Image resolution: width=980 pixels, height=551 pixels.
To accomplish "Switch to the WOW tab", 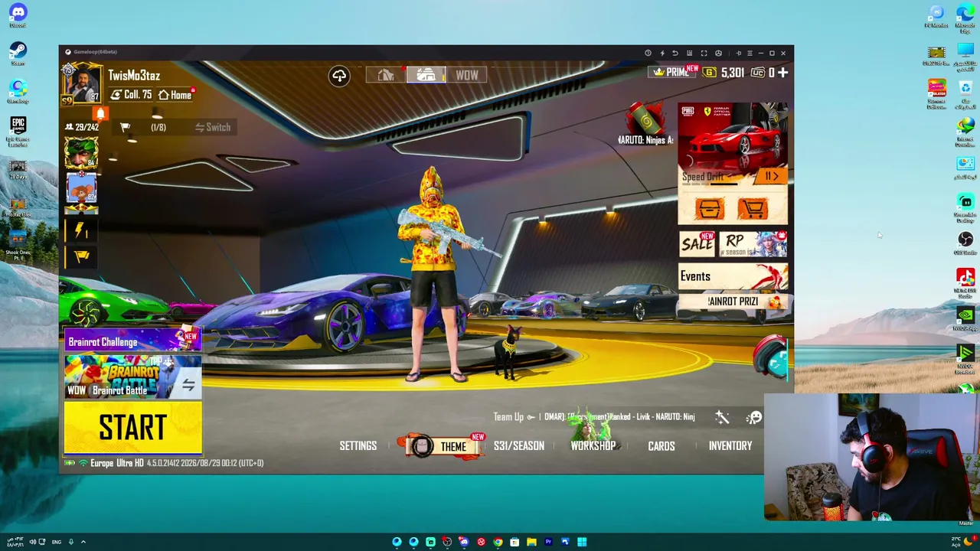I will (x=467, y=75).
